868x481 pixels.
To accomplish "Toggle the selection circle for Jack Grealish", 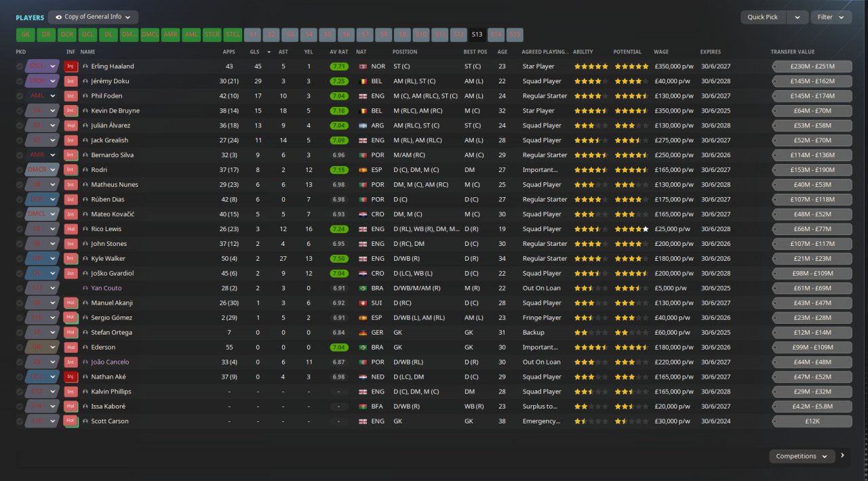I will [x=20, y=140].
